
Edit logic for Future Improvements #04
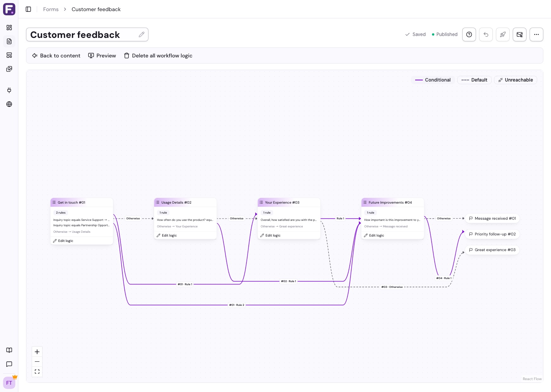(x=374, y=235)
